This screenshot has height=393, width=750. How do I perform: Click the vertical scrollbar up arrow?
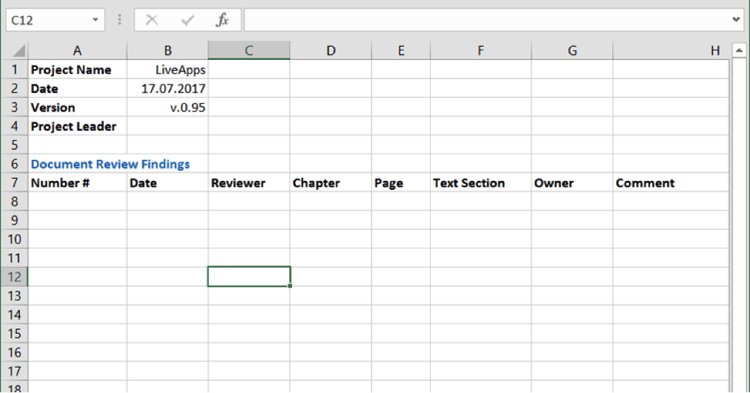pos(739,50)
